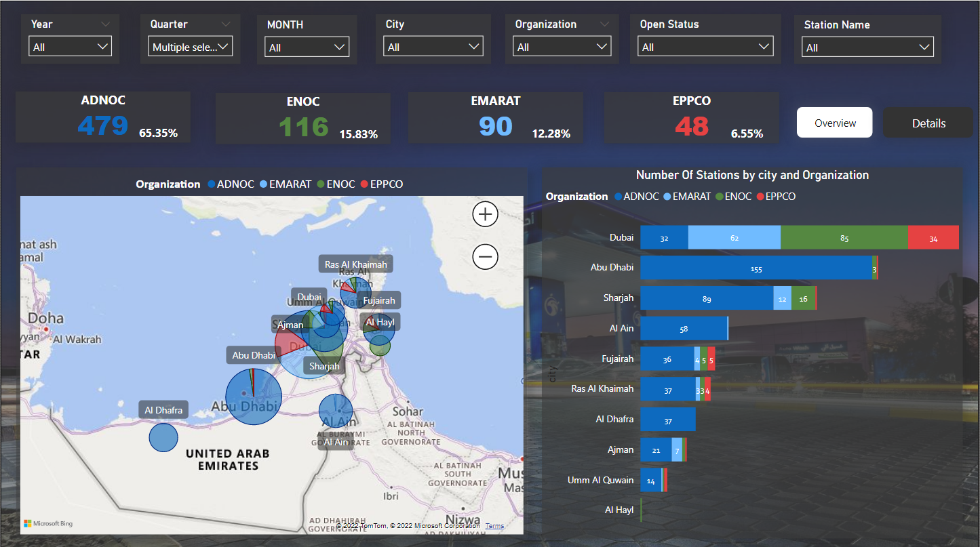
Task: Expand the Quarter dropdown showing Multiple selections
Action: click(x=190, y=47)
